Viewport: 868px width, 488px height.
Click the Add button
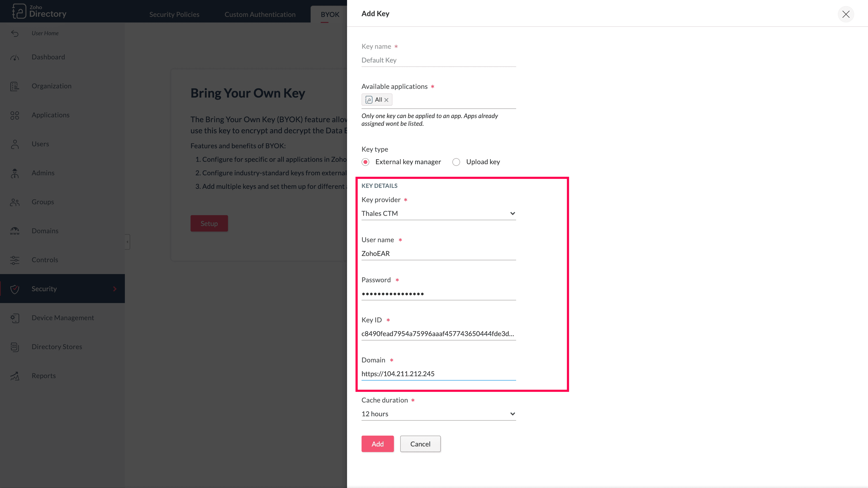(x=377, y=444)
